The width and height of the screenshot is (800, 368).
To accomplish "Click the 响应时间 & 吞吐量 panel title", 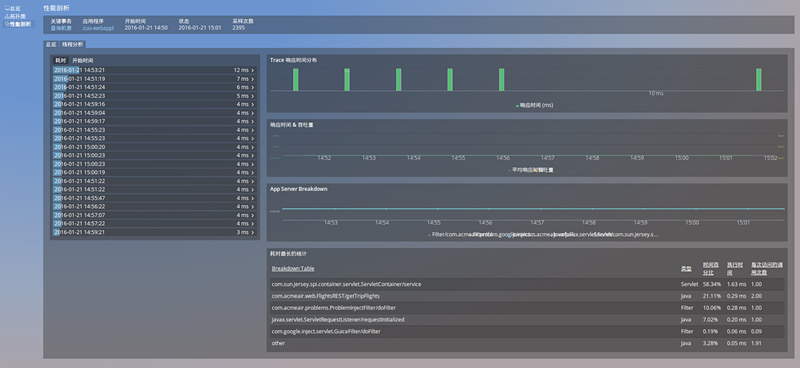I will pyautogui.click(x=291, y=125).
